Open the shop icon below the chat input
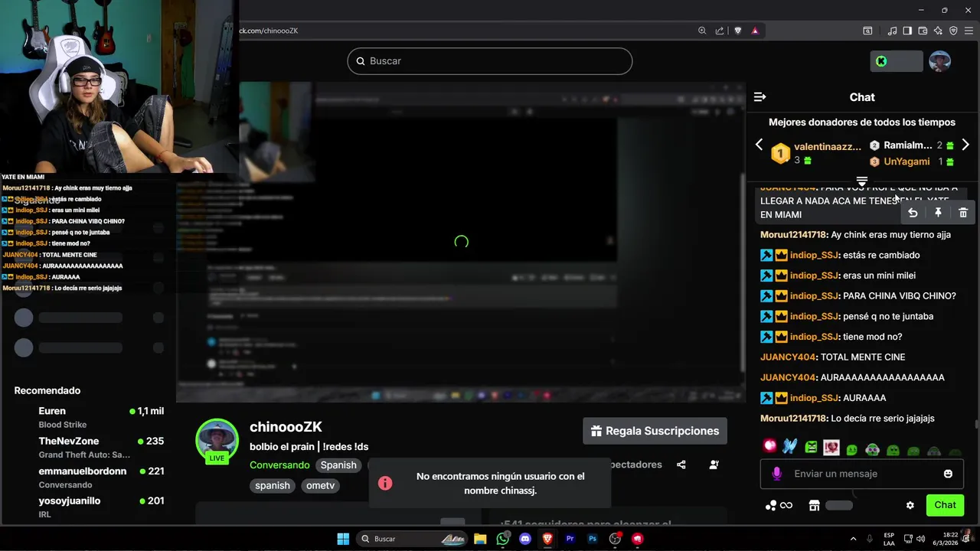980x551 pixels. tap(815, 505)
